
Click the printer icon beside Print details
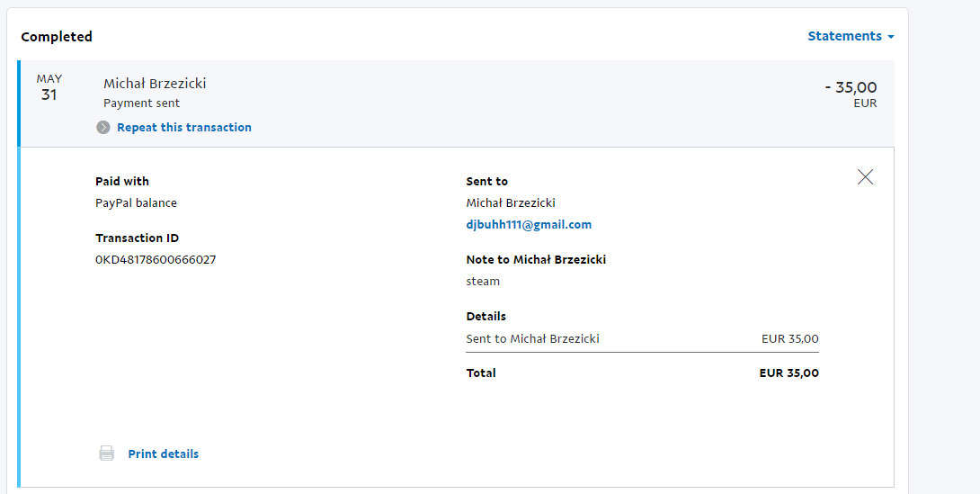[x=107, y=454]
